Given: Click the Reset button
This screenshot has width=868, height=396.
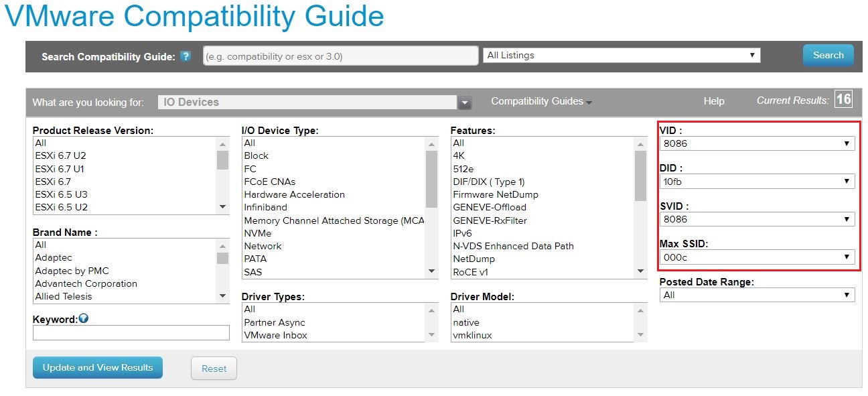Looking at the screenshot, I should pos(214,368).
